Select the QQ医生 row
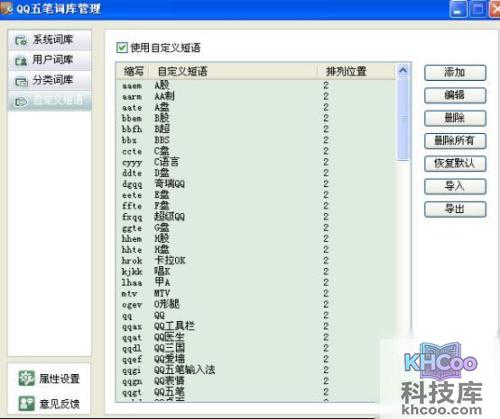 point(256,337)
